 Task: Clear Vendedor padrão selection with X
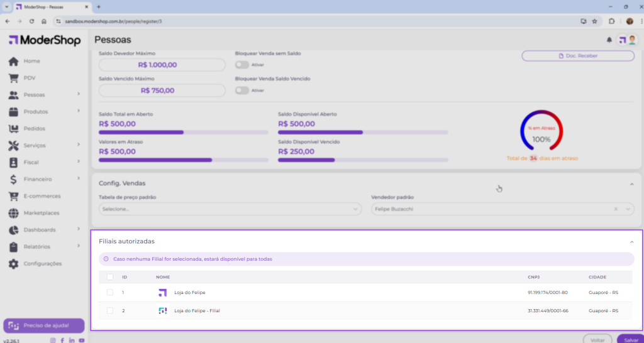pos(616,209)
